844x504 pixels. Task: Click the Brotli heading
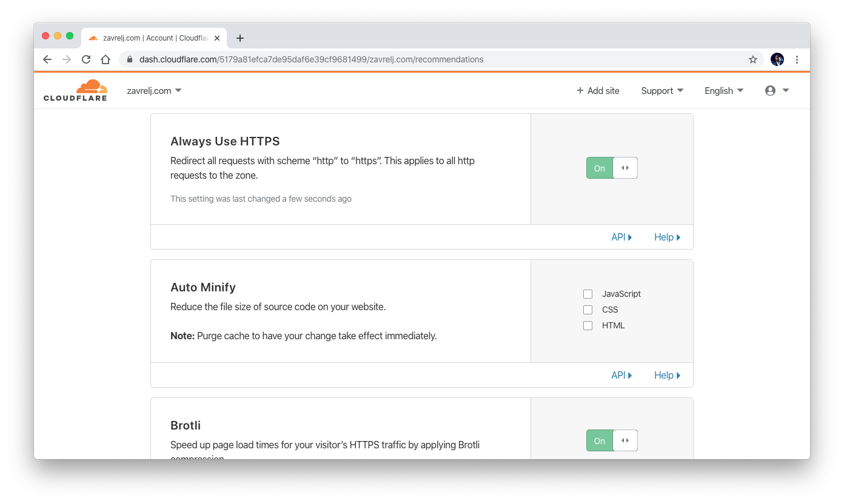[x=186, y=425]
